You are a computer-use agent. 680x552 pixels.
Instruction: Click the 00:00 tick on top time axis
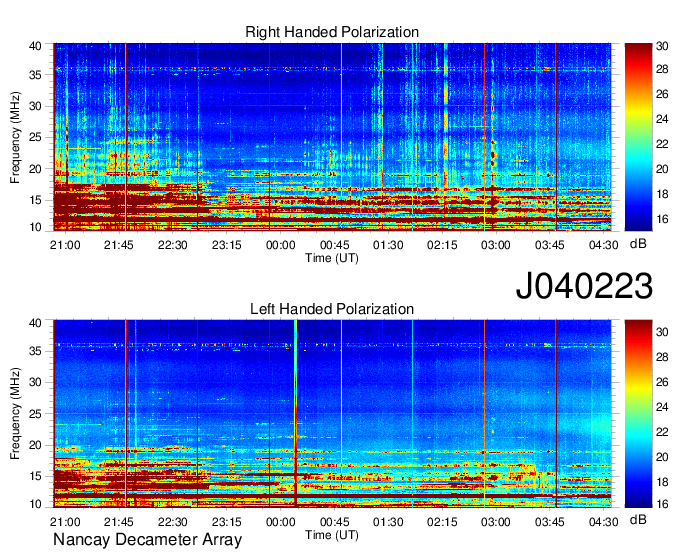coord(281,245)
